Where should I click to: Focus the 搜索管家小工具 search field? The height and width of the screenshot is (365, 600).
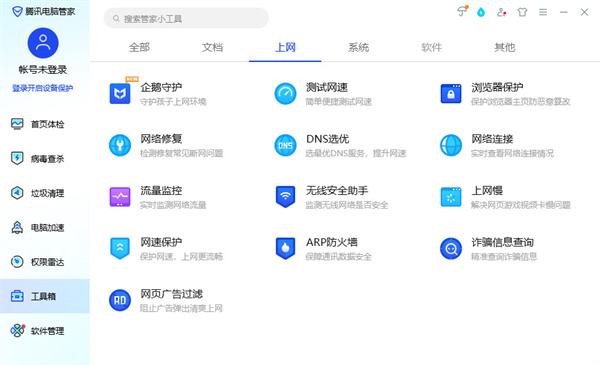[x=186, y=18]
